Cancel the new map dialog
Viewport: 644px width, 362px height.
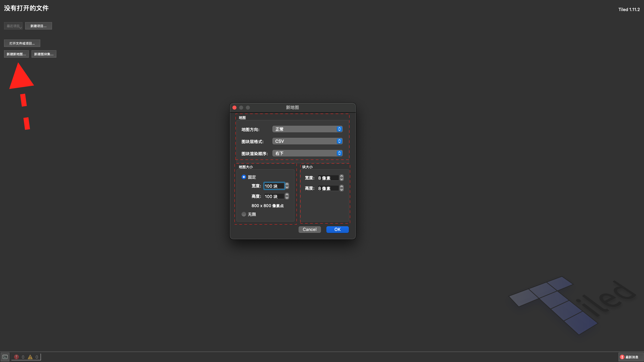coord(309,230)
